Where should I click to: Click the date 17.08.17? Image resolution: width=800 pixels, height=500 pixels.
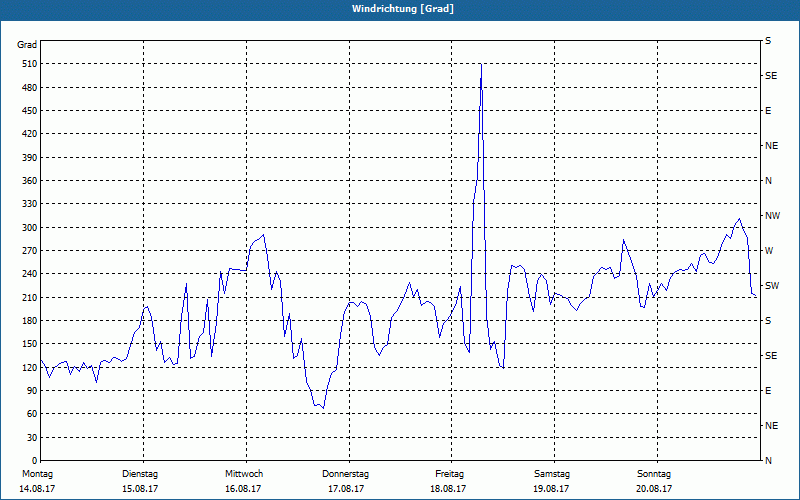click(346, 489)
